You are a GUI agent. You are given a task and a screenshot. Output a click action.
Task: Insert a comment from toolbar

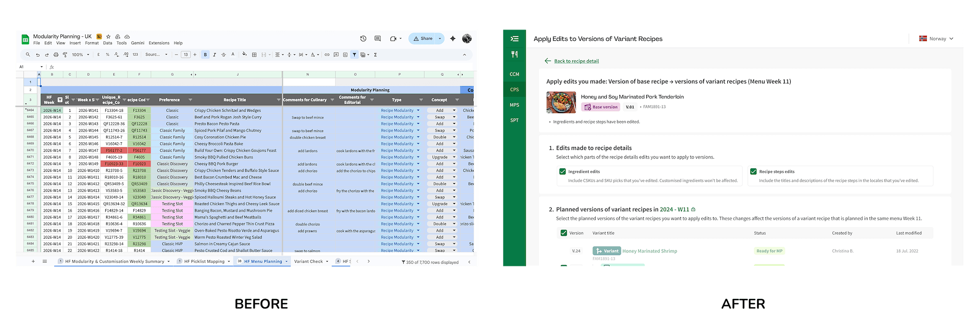point(336,55)
